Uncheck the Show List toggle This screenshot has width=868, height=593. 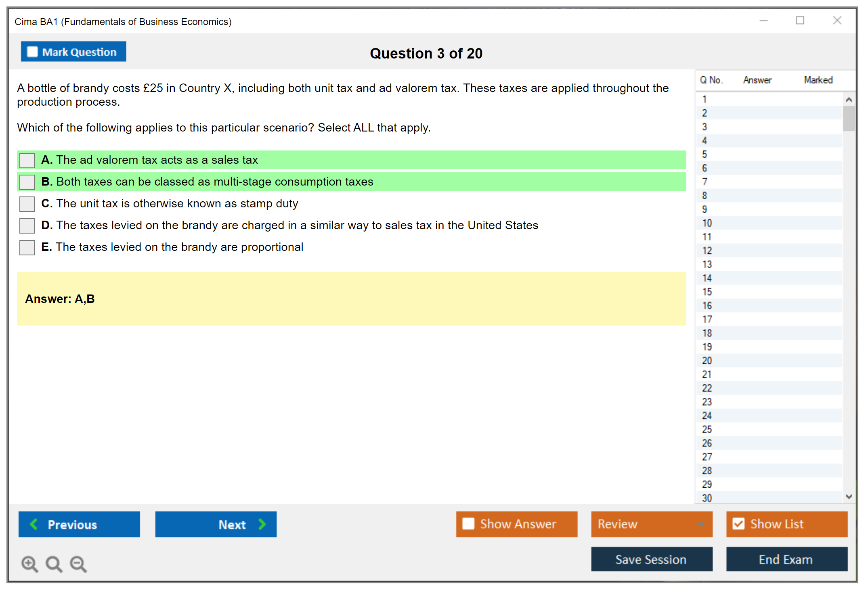coord(738,524)
